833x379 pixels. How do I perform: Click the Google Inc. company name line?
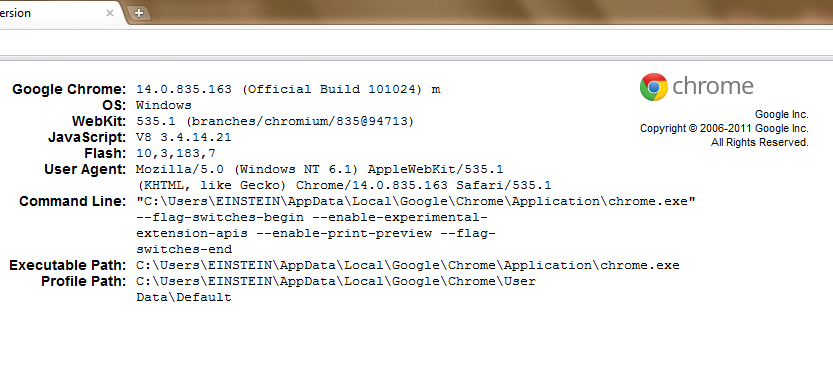pos(781,114)
